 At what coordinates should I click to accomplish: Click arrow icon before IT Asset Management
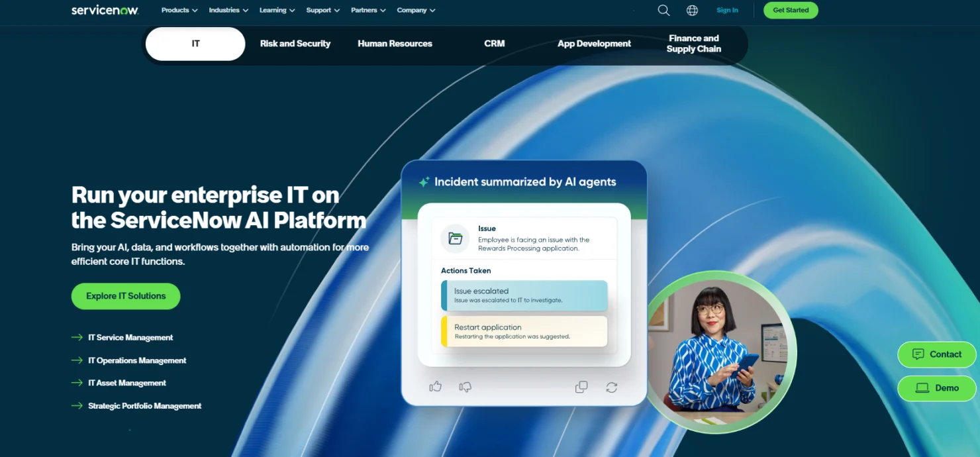point(77,383)
